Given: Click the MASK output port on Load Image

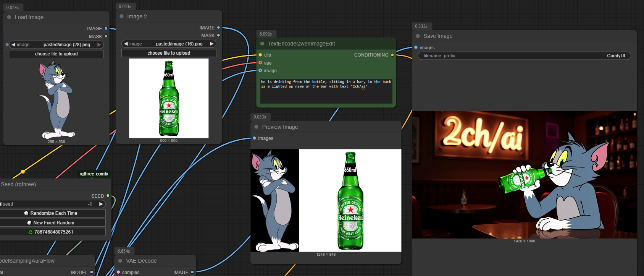Looking at the screenshot, I should [x=106, y=36].
